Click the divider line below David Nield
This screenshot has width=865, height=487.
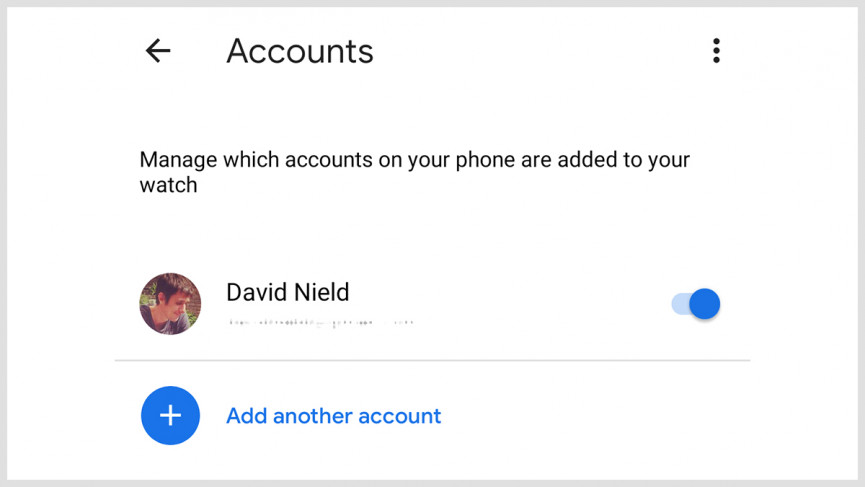(x=432, y=360)
